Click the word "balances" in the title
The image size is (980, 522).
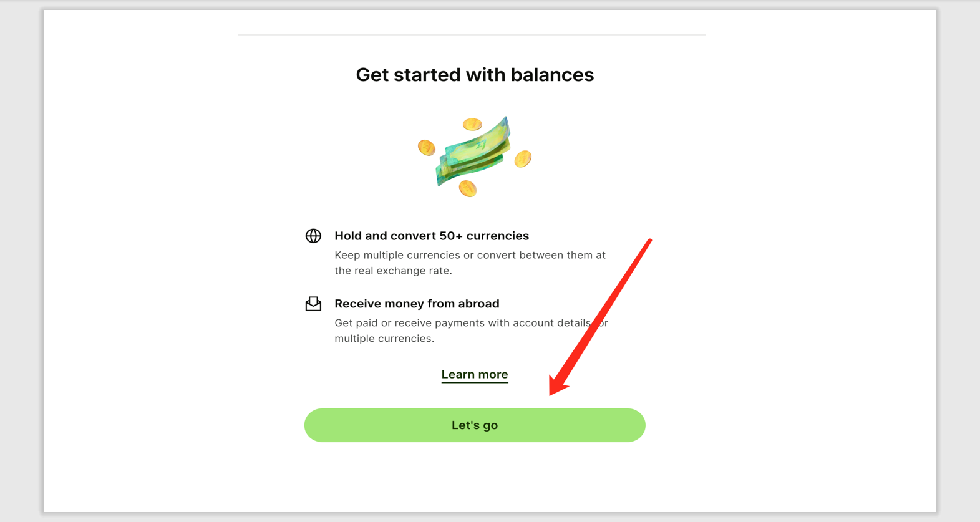[552, 75]
